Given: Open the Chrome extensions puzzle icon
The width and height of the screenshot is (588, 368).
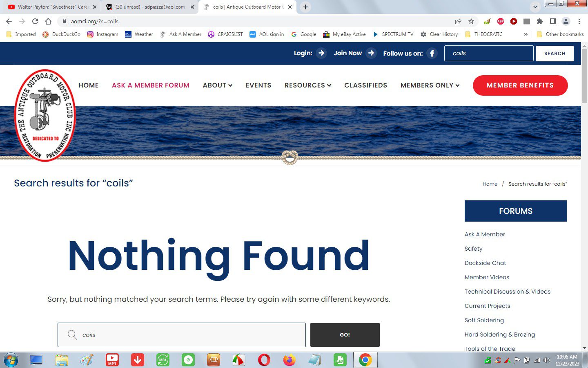Looking at the screenshot, I should pos(539,21).
